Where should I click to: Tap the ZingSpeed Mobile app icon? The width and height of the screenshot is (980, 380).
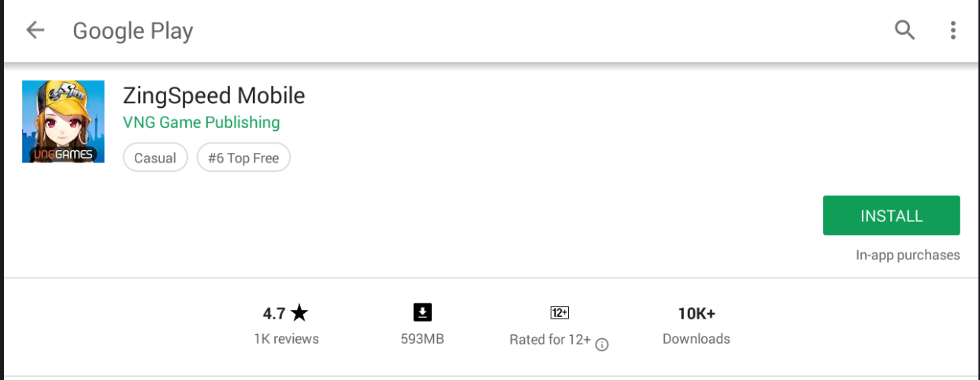point(63,121)
